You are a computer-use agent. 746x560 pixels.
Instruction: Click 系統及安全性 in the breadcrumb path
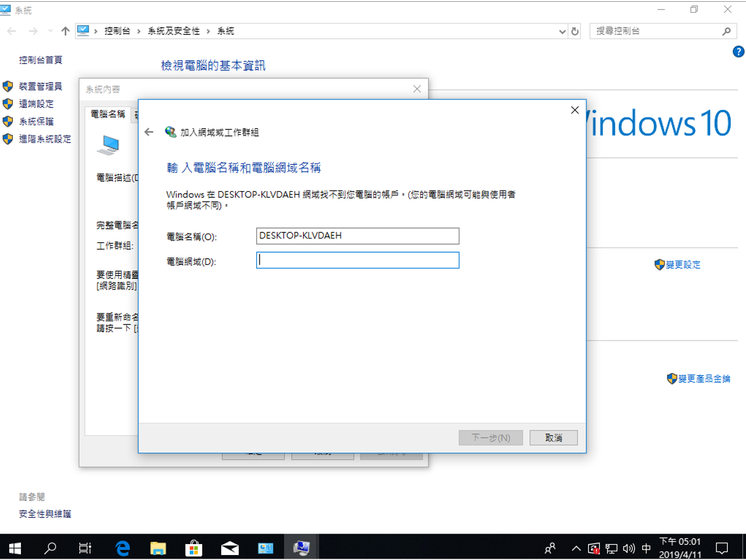173,31
